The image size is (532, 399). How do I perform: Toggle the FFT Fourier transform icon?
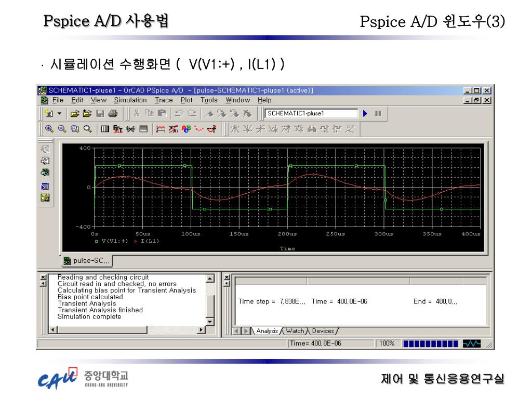click(x=118, y=129)
